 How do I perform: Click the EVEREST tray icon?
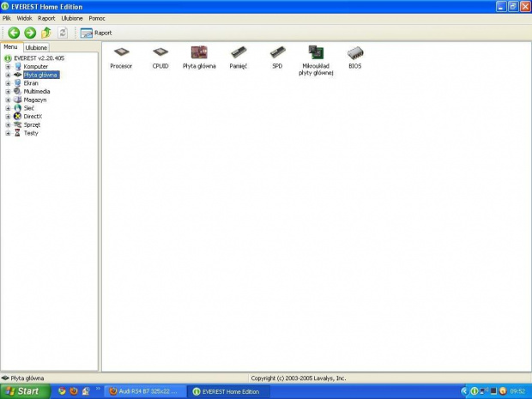click(475, 391)
